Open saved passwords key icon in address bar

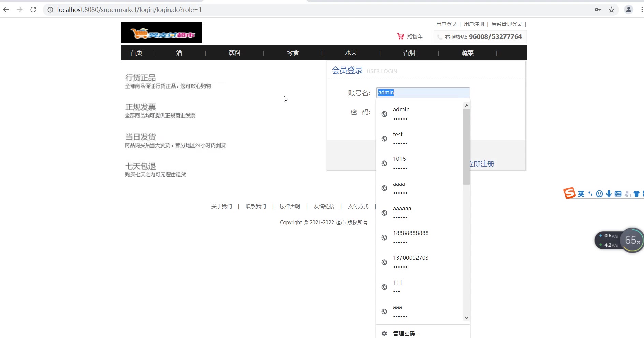point(598,10)
